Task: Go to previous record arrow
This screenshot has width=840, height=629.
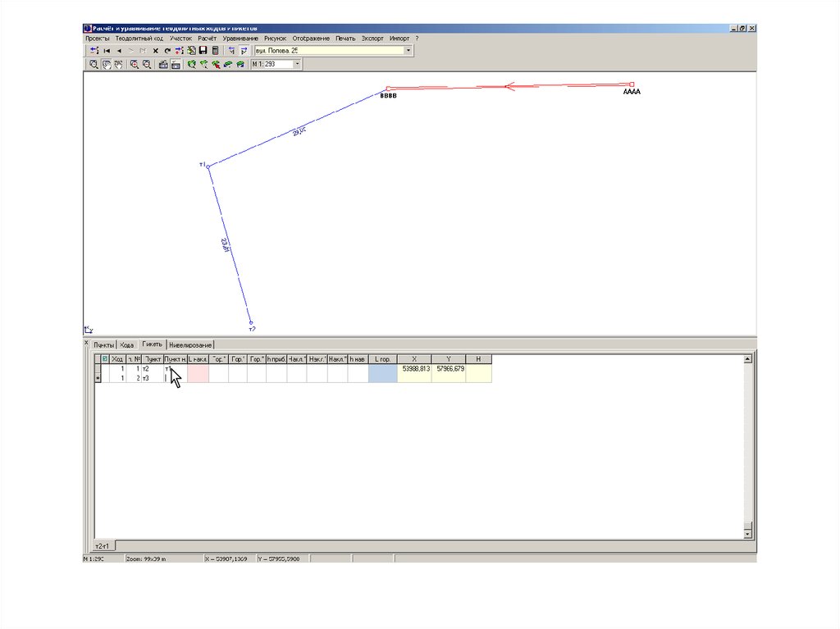Action: click(119, 51)
